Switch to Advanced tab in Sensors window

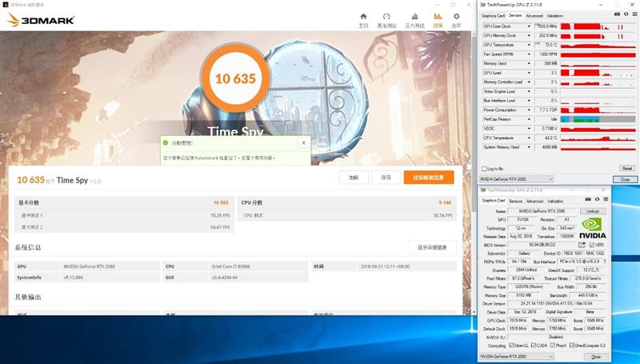(x=534, y=16)
